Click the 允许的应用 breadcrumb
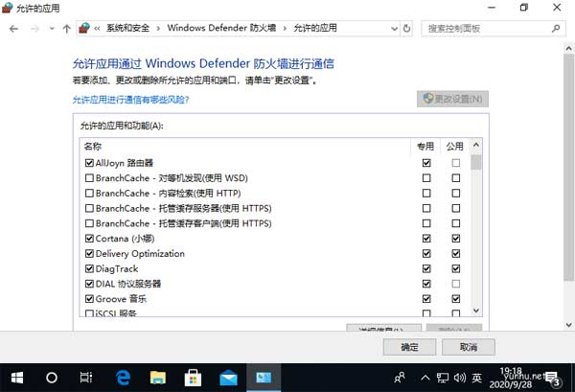The width and height of the screenshot is (575, 392). click(x=315, y=28)
